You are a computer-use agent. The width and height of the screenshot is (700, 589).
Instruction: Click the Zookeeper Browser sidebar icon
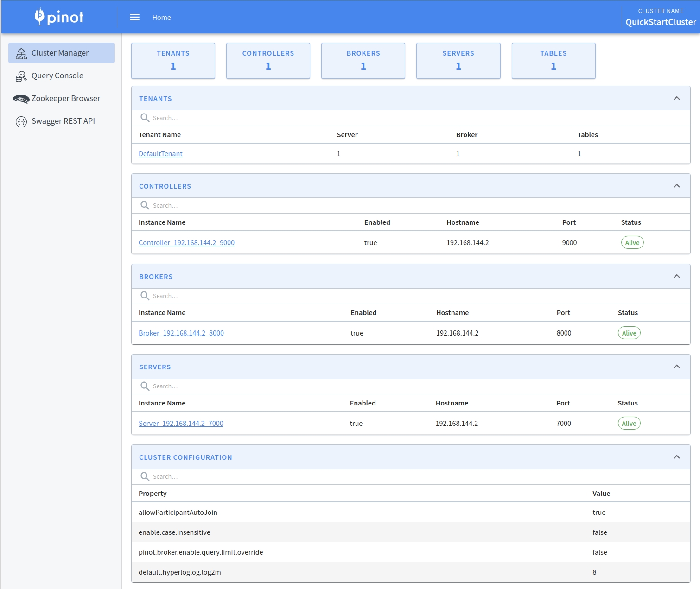[21, 99]
